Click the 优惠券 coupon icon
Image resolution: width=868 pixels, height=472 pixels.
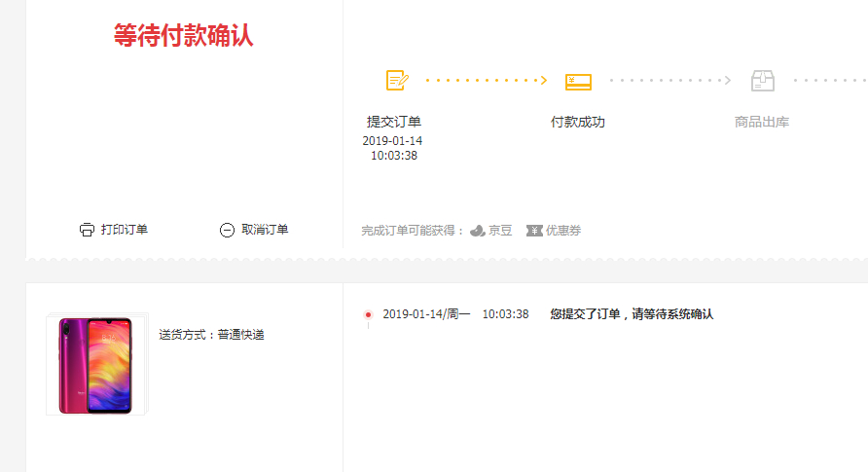534,231
